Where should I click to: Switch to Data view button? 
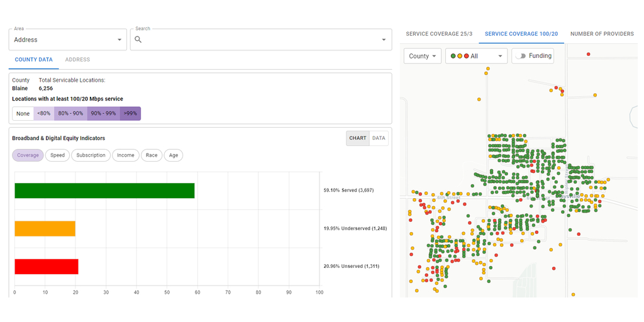click(x=379, y=138)
